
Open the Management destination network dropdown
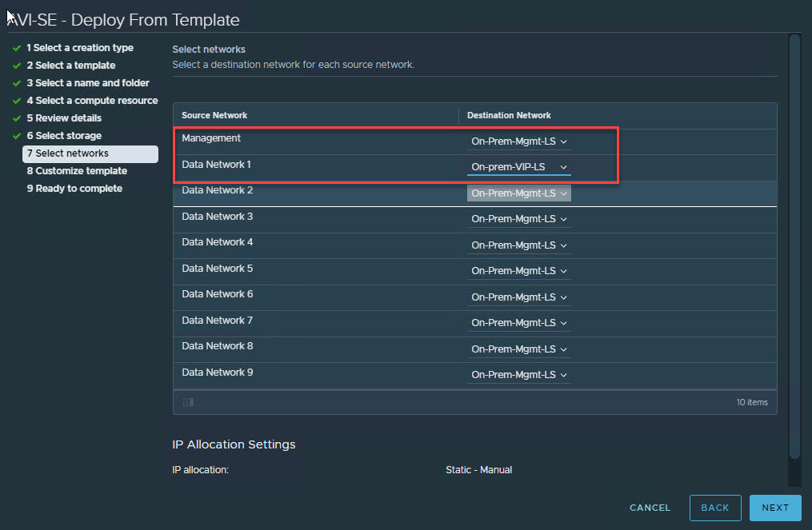(x=518, y=141)
